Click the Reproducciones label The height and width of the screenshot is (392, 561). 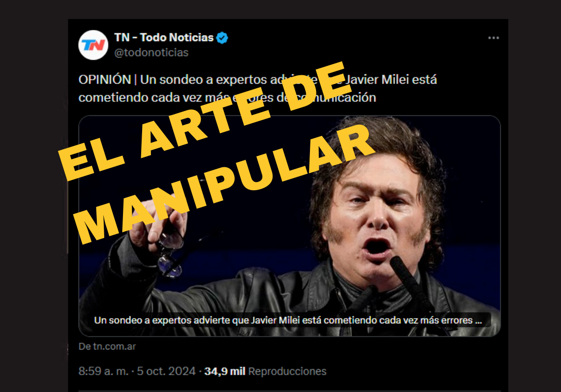tap(288, 371)
